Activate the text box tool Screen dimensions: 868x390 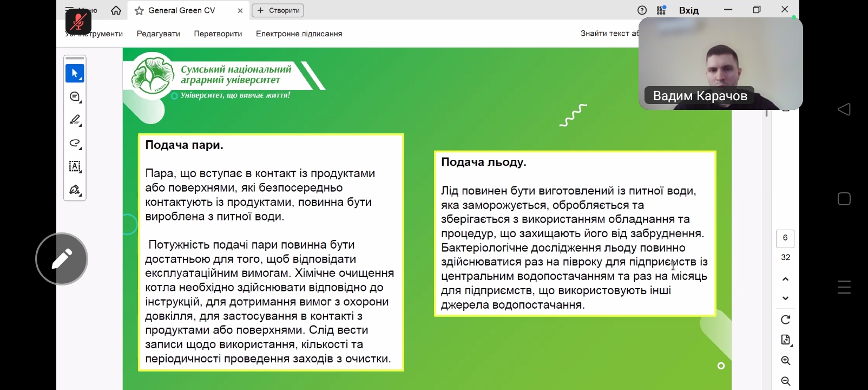click(75, 167)
